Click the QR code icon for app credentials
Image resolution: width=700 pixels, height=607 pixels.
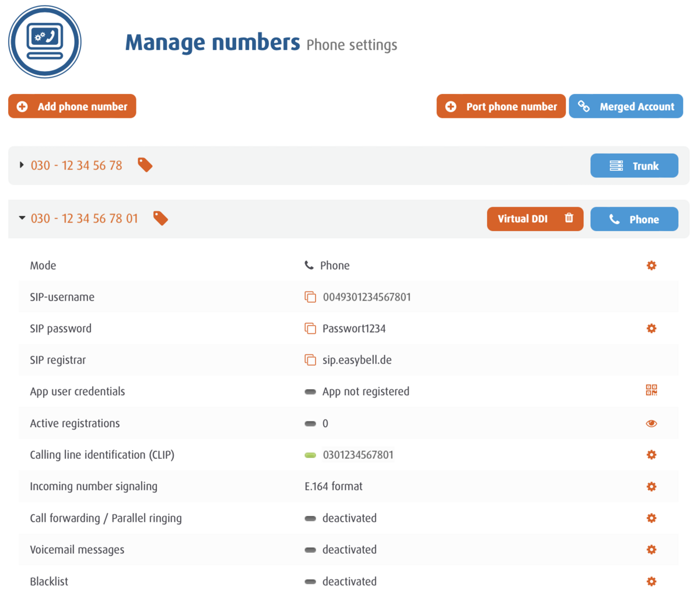click(x=651, y=390)
